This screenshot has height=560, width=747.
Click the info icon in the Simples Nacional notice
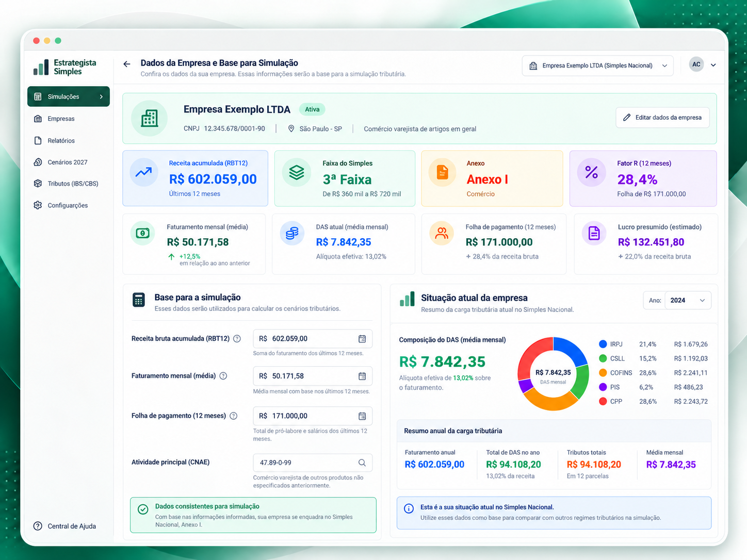[409, 508]
